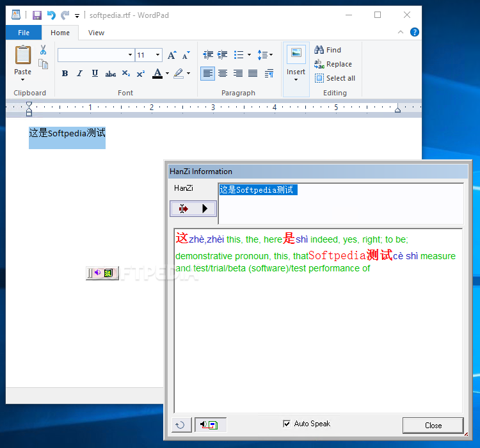
Task: Align text left
Action: (207, 74)
